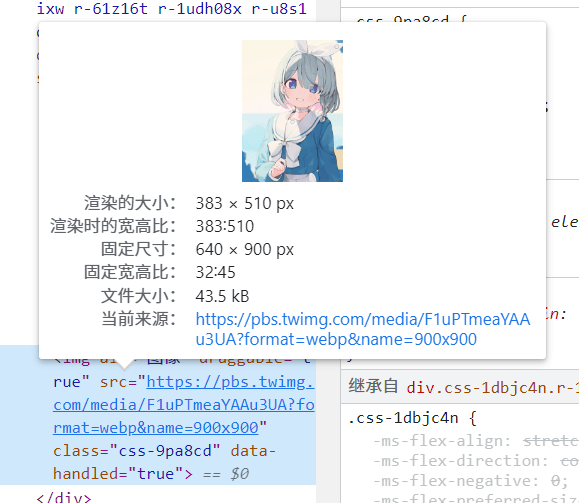Viewport: 579px width, 503px height.
Task: Open the pbs.twimg.com current source link in tooltip
Action: (x=363, y=329)
